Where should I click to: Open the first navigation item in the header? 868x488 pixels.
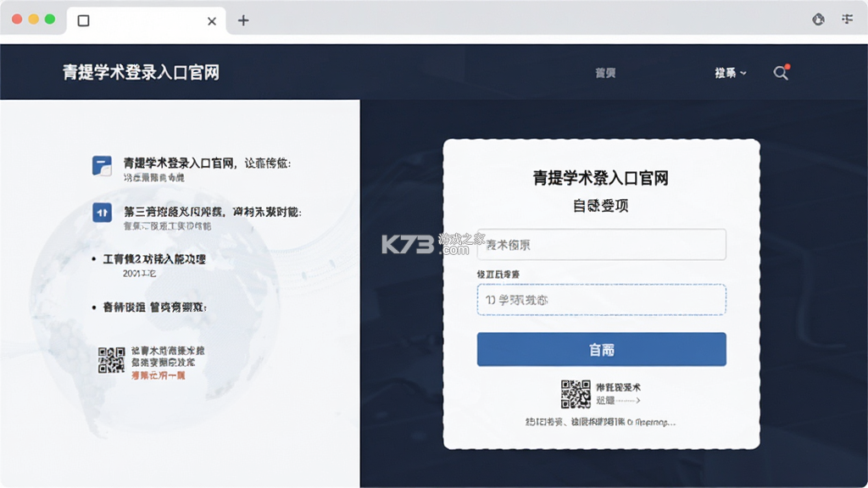(x=605, y=73)
